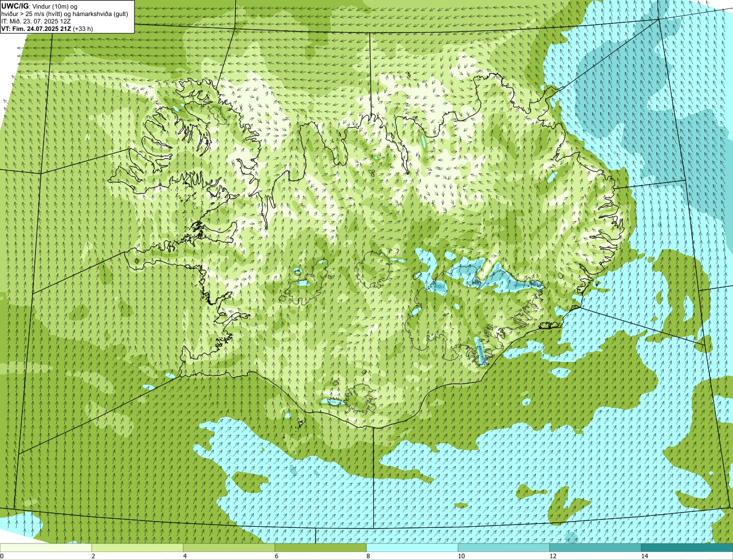This screenshot has width=733, height=560.
Task: Click the "UWC/IG: Vindur (10m) og" title line
Action: click(40, 6)
